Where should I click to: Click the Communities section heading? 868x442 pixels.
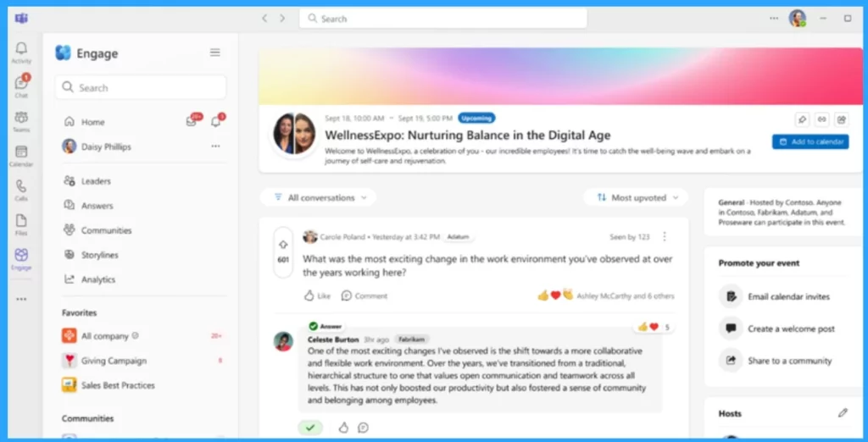point(87,418)
